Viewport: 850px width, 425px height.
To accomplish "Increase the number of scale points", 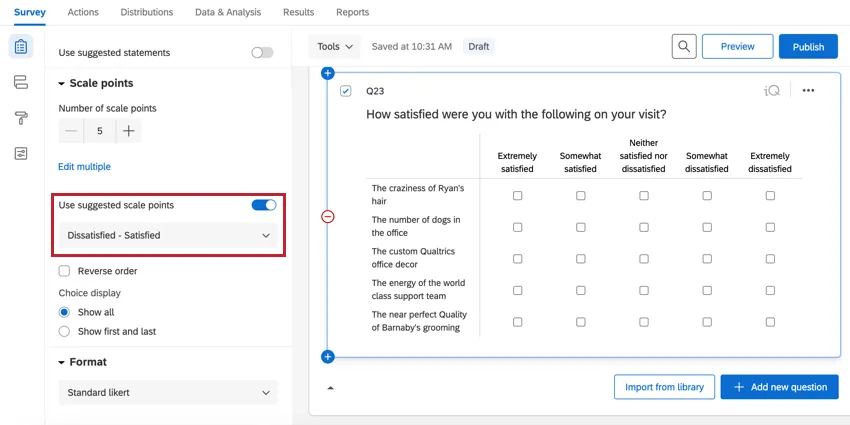I will [x=128, y=131].
